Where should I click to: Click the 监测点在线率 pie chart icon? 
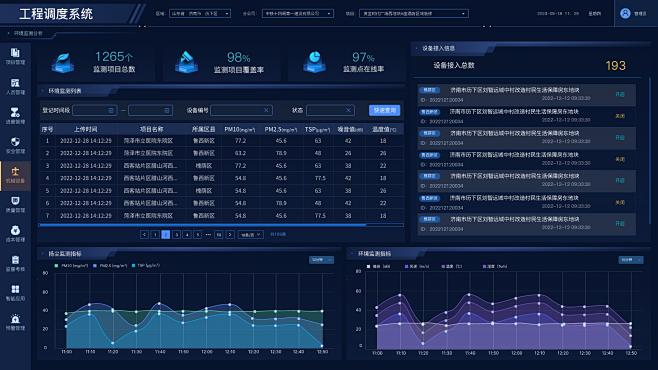[x=314, y=62]
